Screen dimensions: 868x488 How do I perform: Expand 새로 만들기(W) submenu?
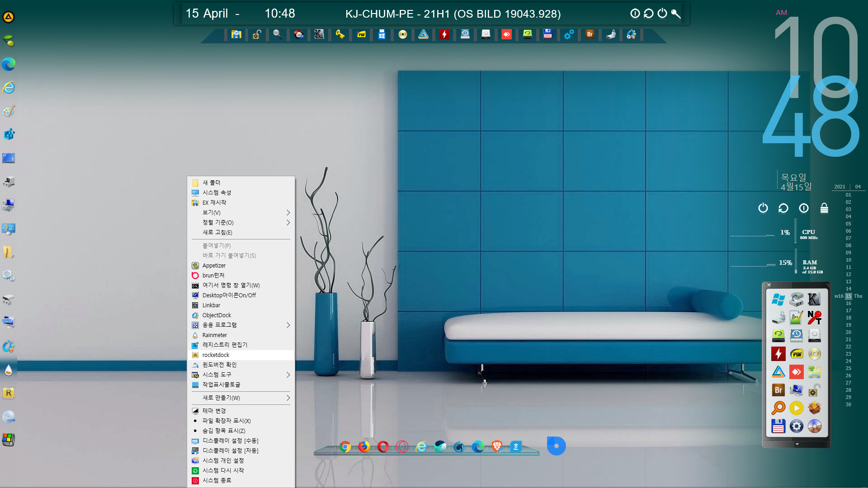pyautogui.click(x=241, y=398)
